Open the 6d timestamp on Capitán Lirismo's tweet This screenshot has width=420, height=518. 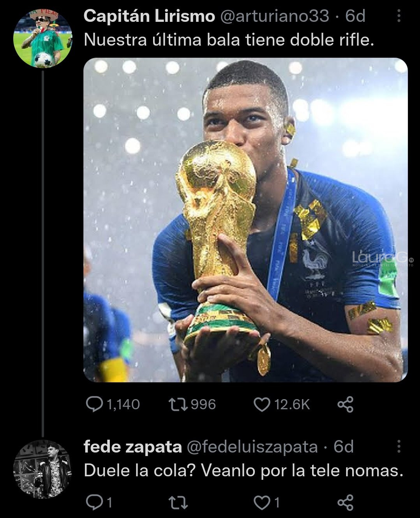tap(355, 16)
